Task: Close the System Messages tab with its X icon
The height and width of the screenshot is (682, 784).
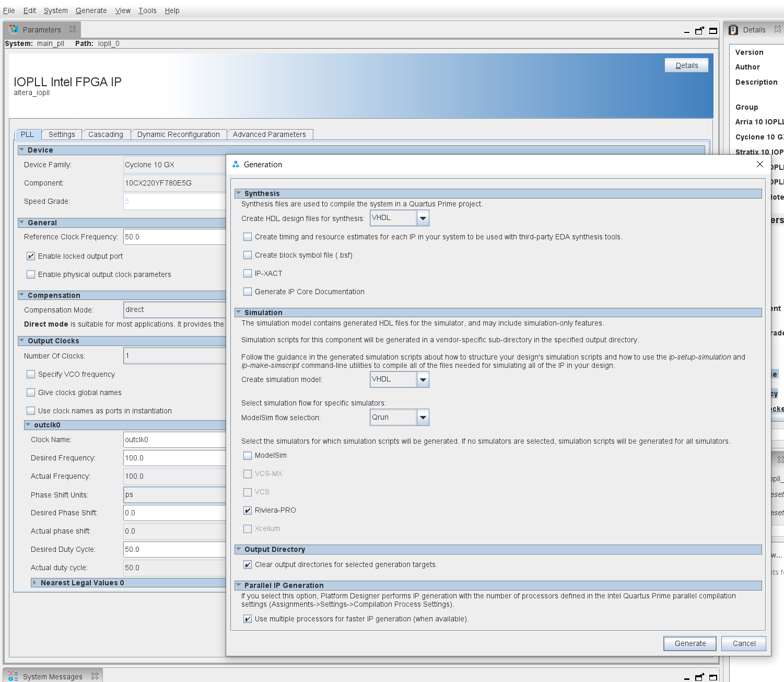Action: click(x=95, y=676)
